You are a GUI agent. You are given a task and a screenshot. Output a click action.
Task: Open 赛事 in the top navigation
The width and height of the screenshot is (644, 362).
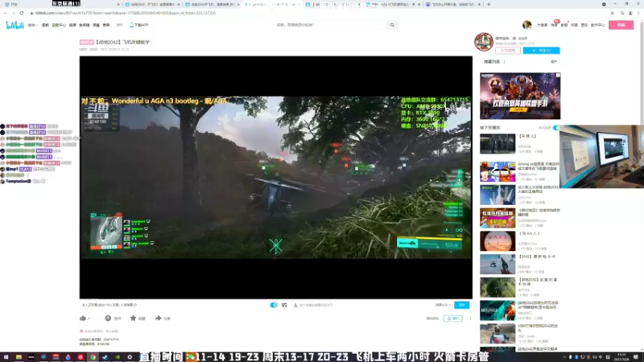coord(106,25)
